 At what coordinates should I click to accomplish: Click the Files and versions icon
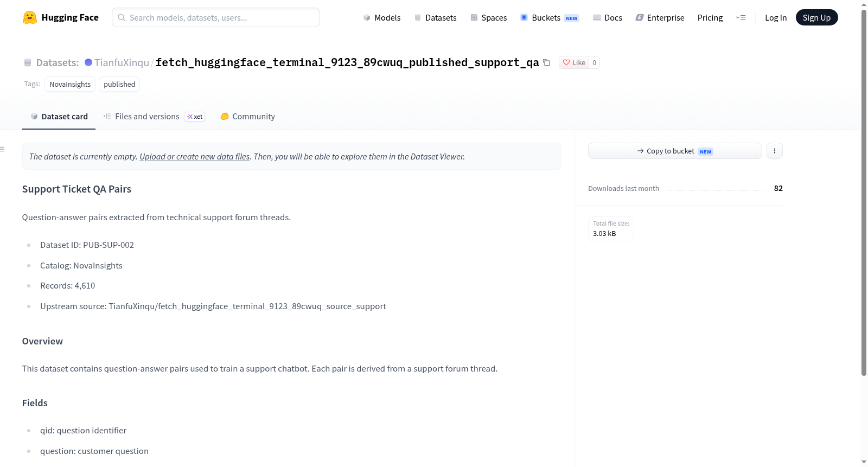[107, 116]
